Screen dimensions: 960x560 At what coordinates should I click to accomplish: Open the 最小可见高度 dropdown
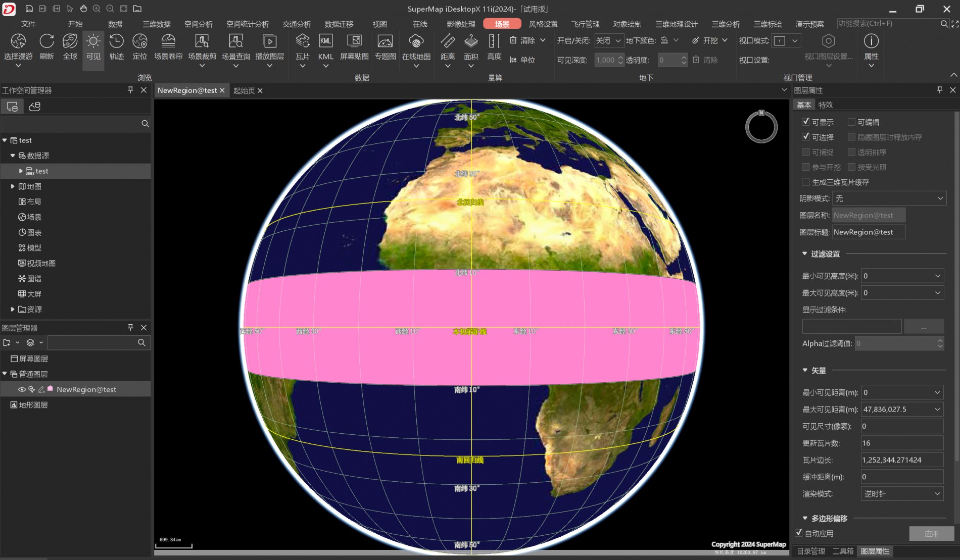902,276
